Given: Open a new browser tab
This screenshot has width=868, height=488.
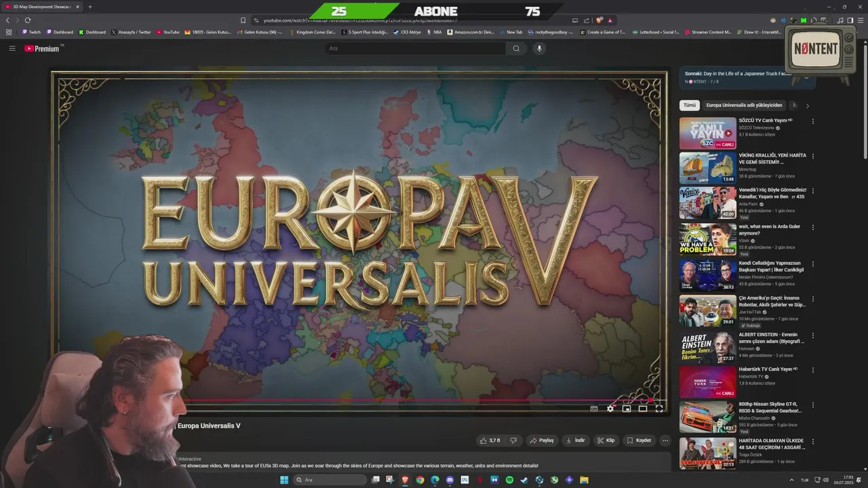Looking at the screenshot, I should pyautogui.click(x=90, y=7).
